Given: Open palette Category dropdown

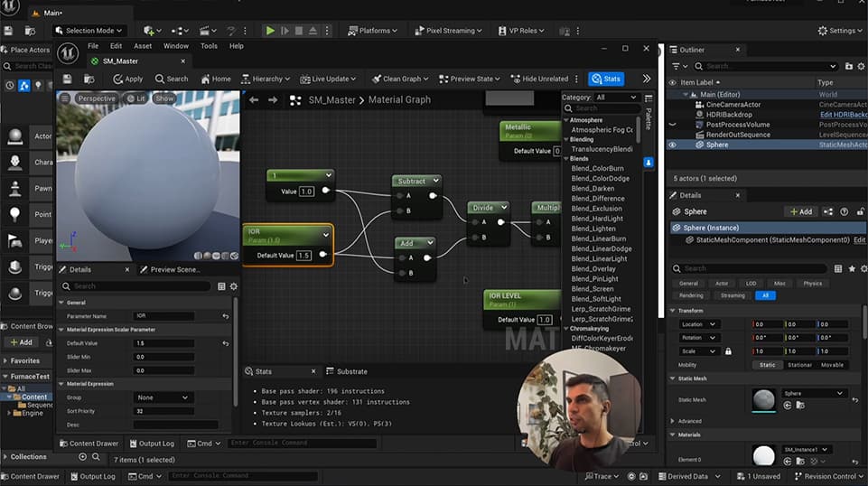Looking at the screenshot, I should click(x=616, y=97).
